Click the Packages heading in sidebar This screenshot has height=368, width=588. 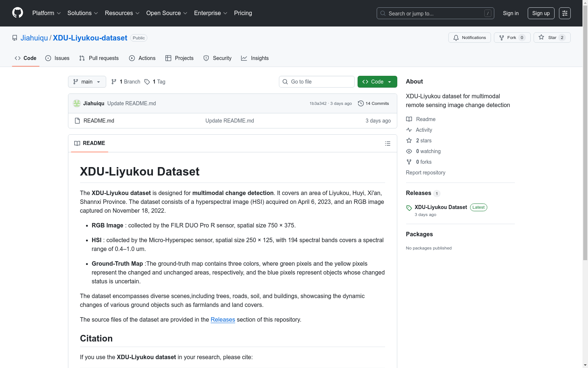[x=419, y=234]
